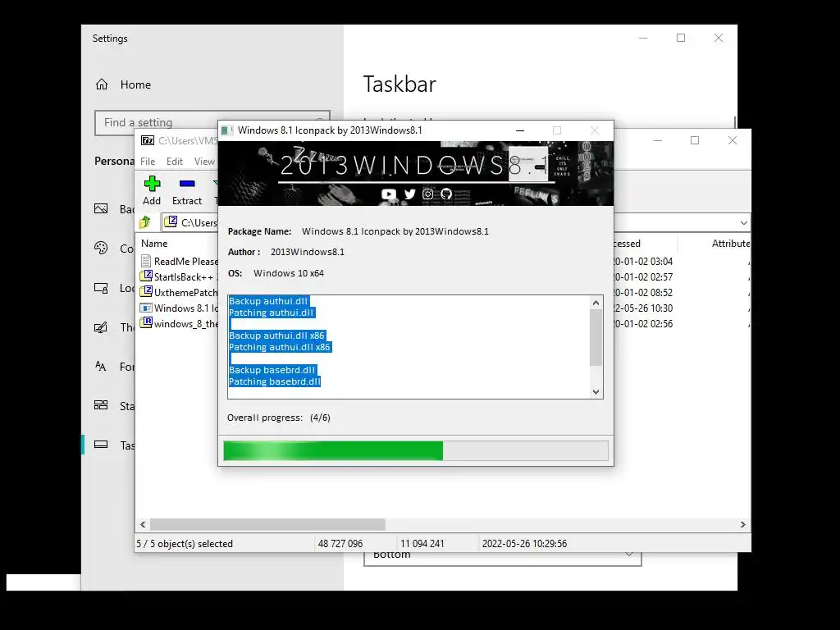Click the Extract button in 7-Zip toolbar

tap(187, 190)
